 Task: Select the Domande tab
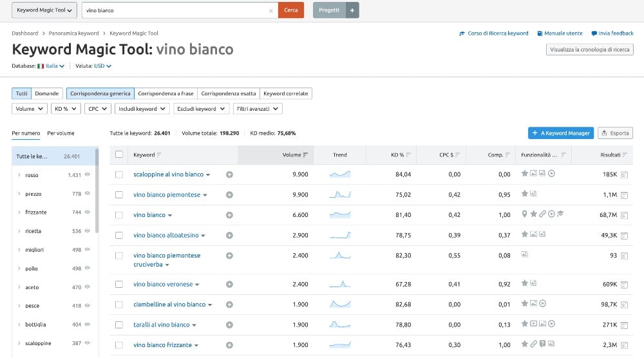click(47, 93)
